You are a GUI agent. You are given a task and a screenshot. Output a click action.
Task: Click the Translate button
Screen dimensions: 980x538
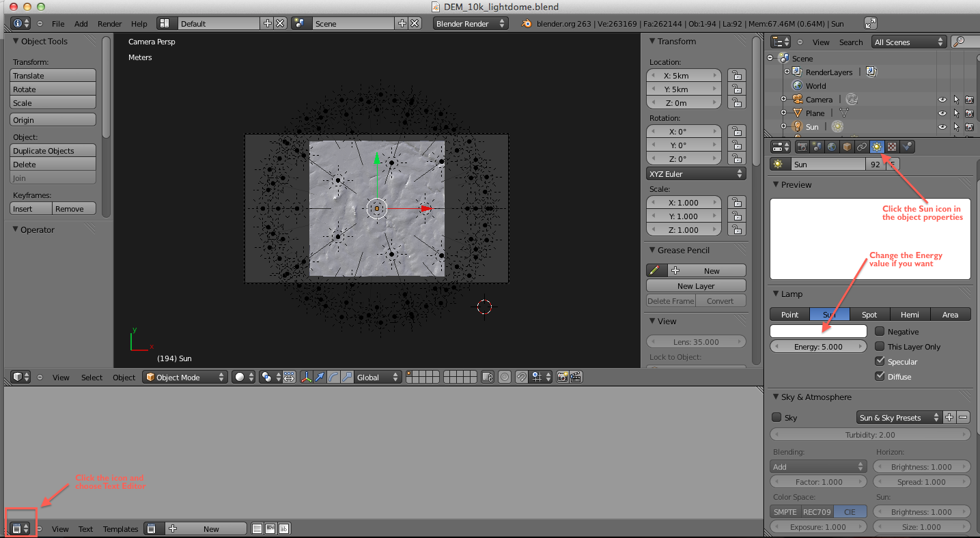point(53,75)
